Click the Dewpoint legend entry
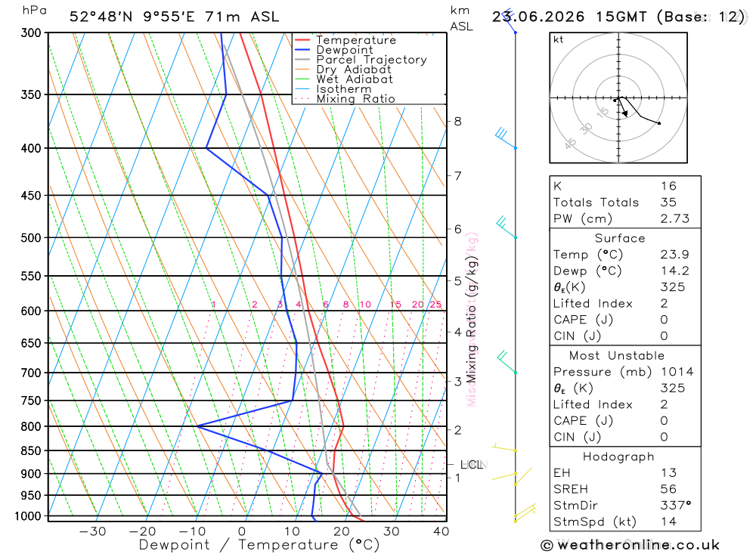 [x=333, y=50]
